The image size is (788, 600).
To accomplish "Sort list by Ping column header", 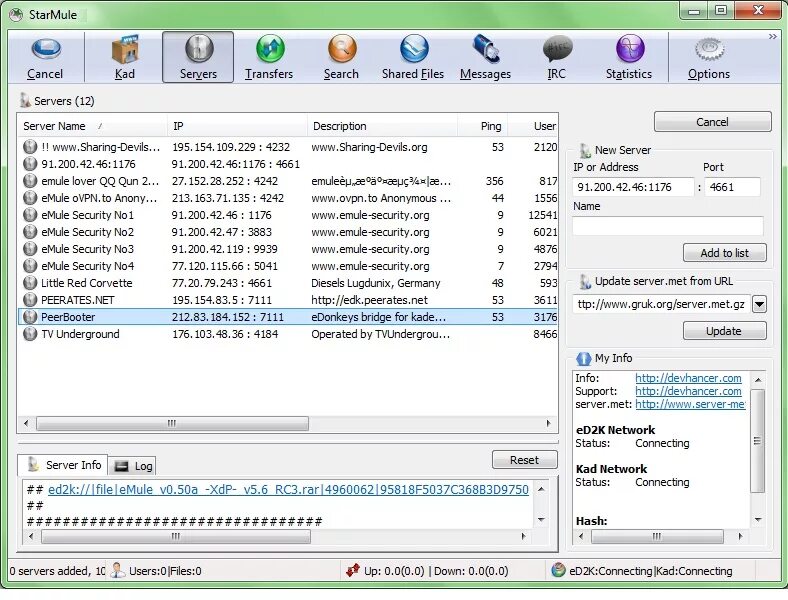I will coord(482,126).
